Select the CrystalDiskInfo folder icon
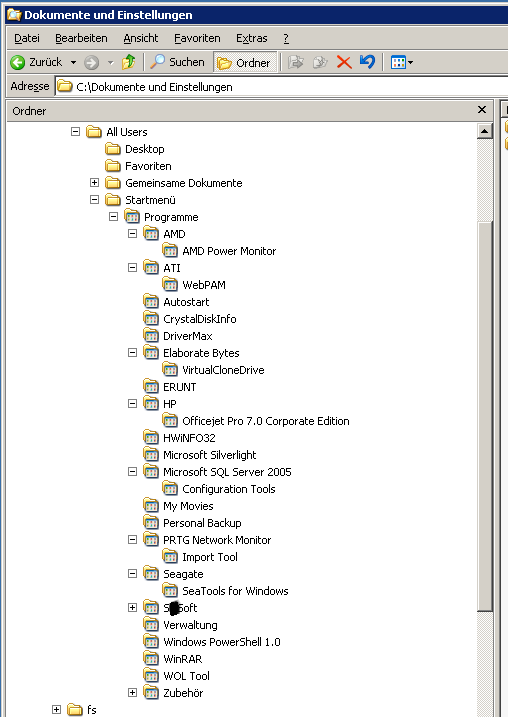Viewport: 508px width, 717px height. pyautogui.click(x=151, y=318)
